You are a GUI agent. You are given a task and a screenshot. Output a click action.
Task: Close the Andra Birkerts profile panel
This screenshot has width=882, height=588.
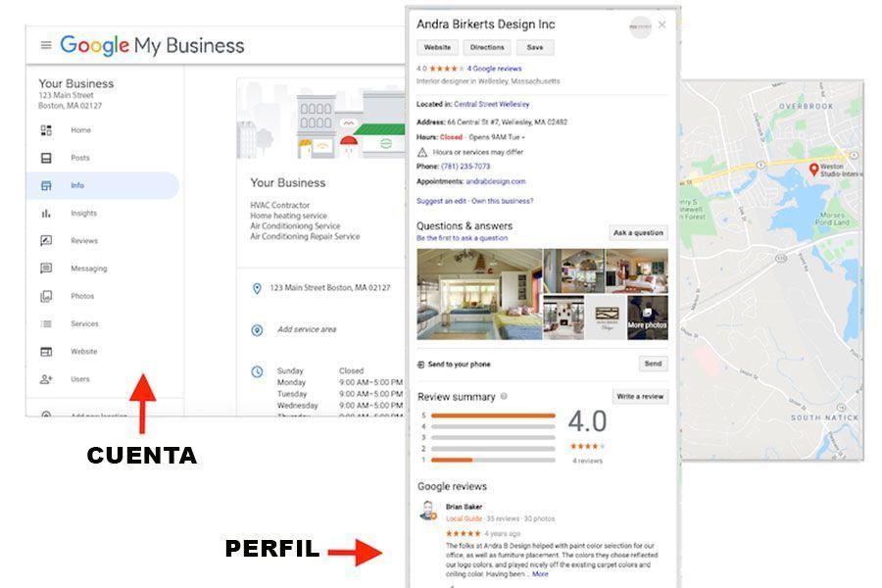tap(662, 24)
